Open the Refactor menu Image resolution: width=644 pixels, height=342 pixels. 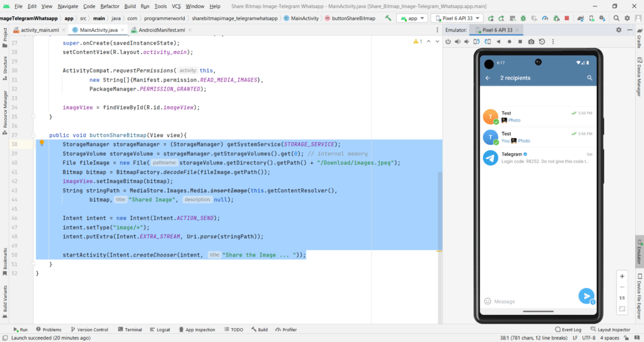pyautogui.click(x=109, y=6)
